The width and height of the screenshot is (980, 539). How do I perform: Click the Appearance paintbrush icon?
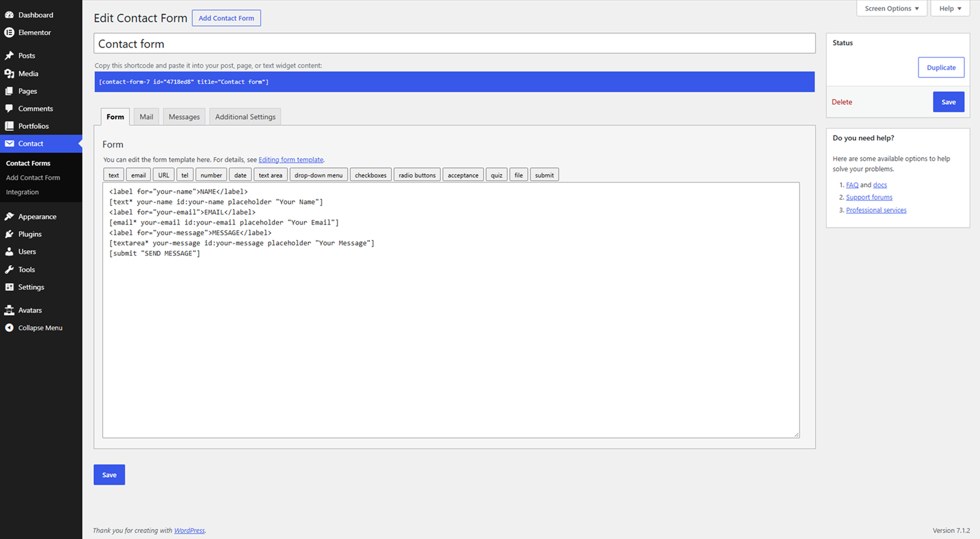9,217
